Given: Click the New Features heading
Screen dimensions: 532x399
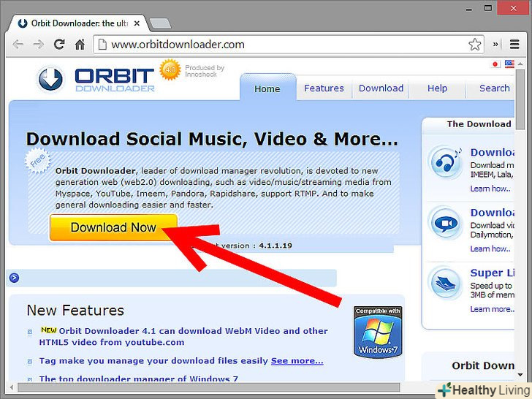Looking at the screenshot, I should click(x=75, y=310).
